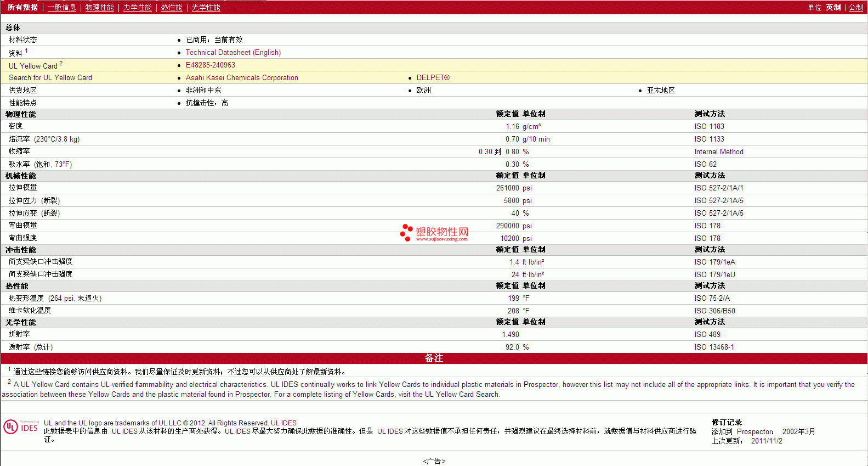Select the 所有数据 tab
Screen dimensions: 868x466
point(22,7)
